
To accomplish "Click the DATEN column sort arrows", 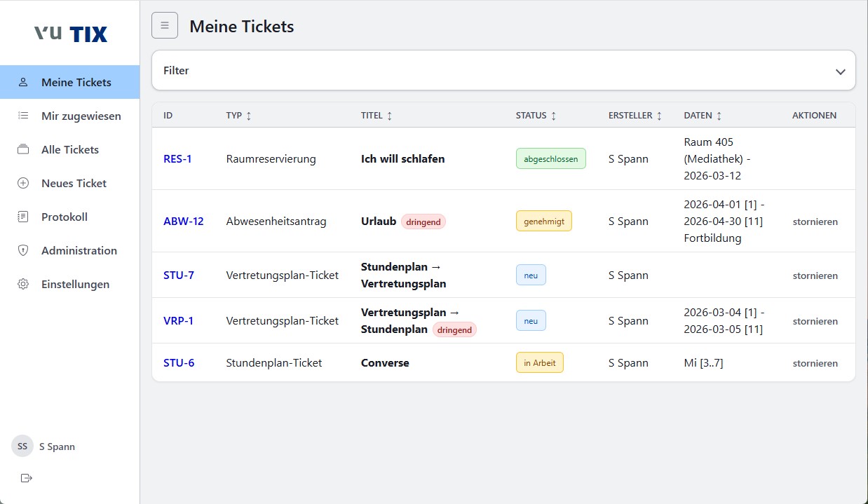I will pos(719,115).
